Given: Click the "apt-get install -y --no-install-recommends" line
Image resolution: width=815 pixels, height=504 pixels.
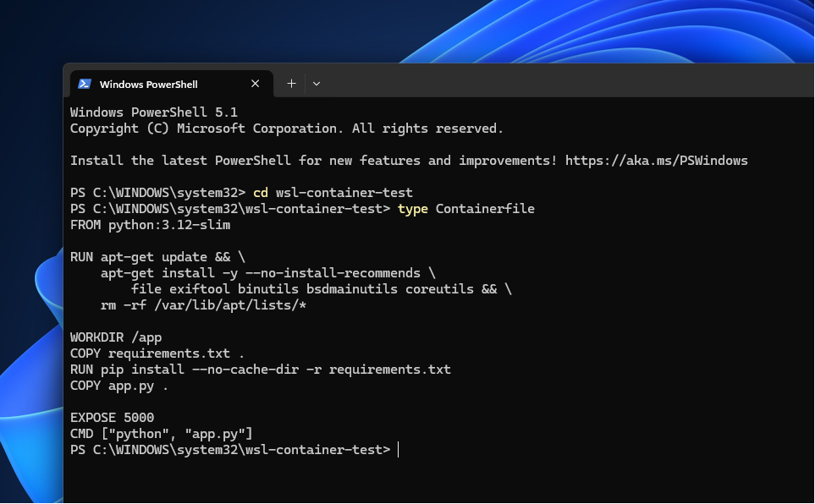Looking at the screenshot, I should pyautogui.click(x=268, y=273).
